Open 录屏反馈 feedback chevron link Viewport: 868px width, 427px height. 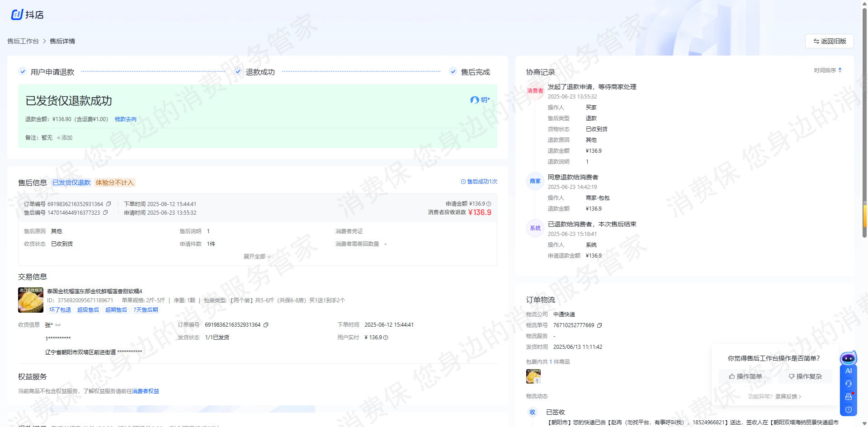pos(788,397)
